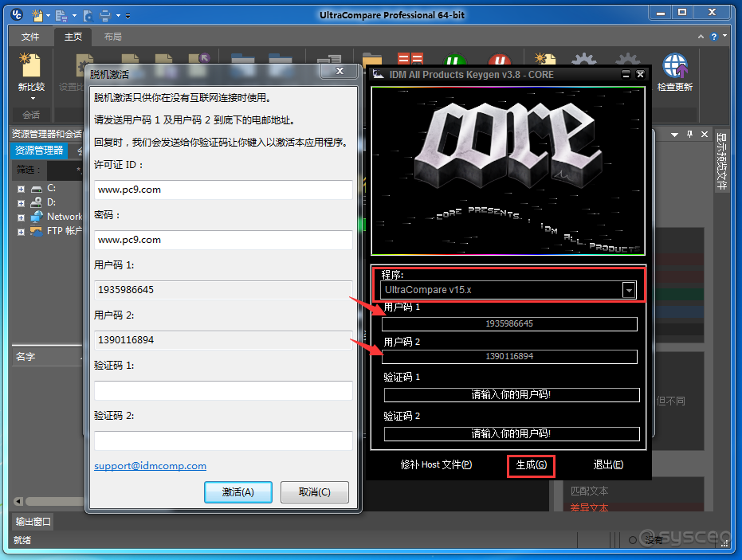This screenshot has width=742, height=560.
Task: Click the keygen 验证码 1 output field
Action: 512,395
